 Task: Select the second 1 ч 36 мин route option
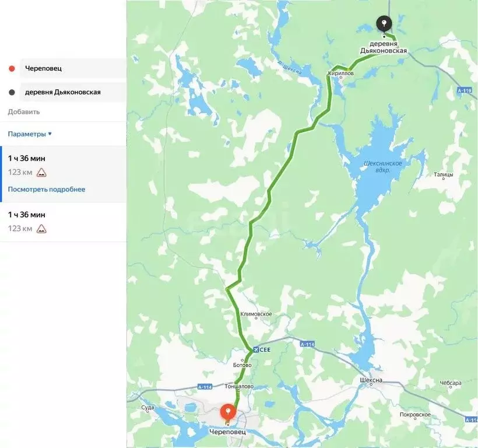pos(64,222)
